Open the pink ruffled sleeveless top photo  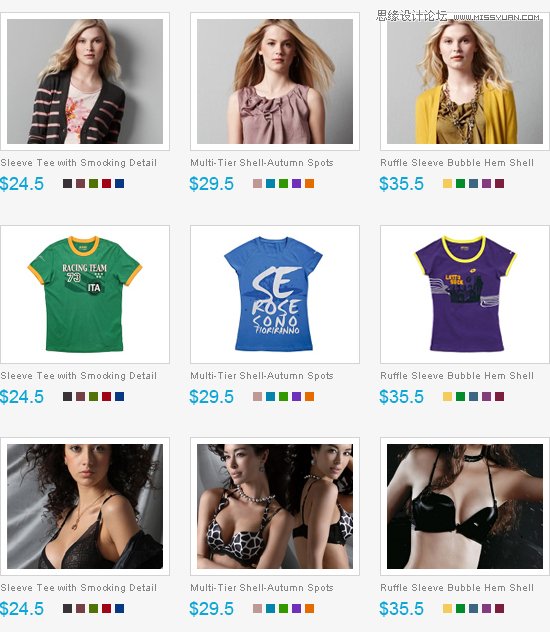coord(275,81)
